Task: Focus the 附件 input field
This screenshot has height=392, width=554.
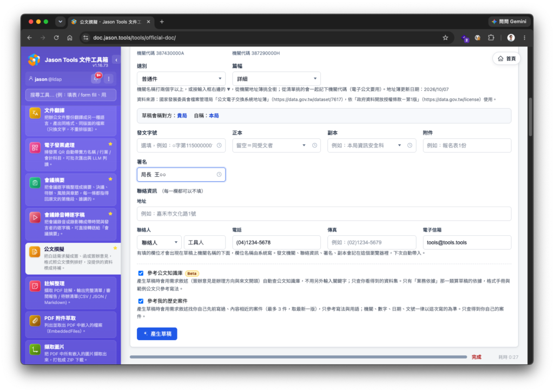Action: tap(467, 145)
